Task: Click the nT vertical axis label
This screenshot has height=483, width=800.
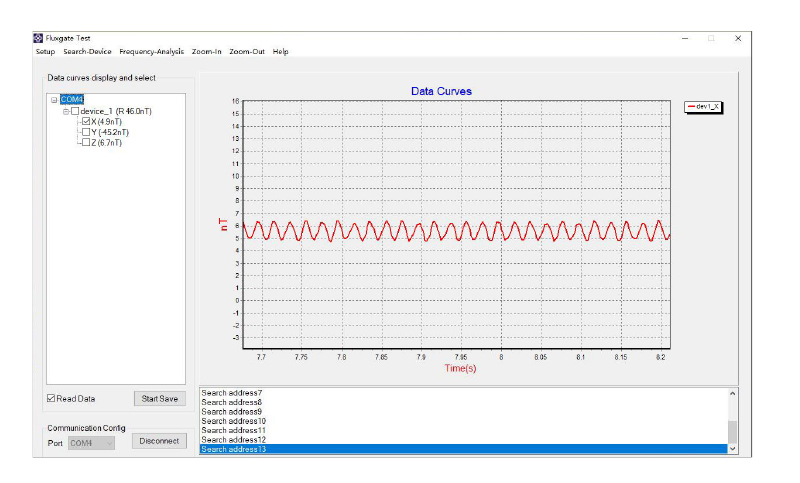Action: point(223,224)
